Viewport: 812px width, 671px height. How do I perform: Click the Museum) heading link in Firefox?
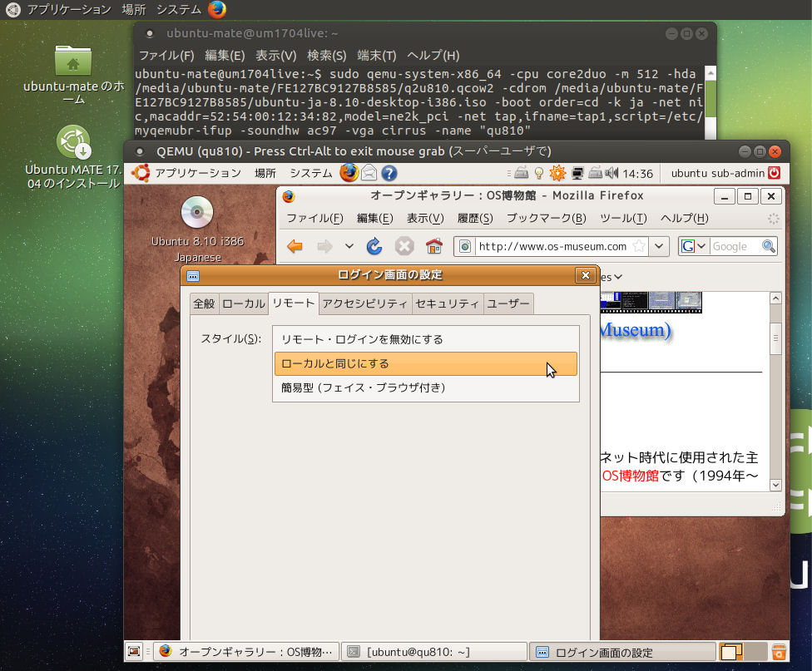coord(636,330)
